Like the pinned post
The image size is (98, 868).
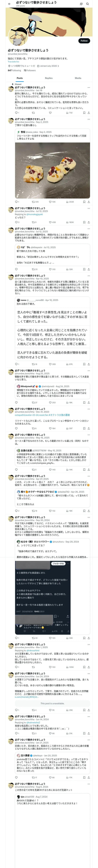tap(50, 113)
